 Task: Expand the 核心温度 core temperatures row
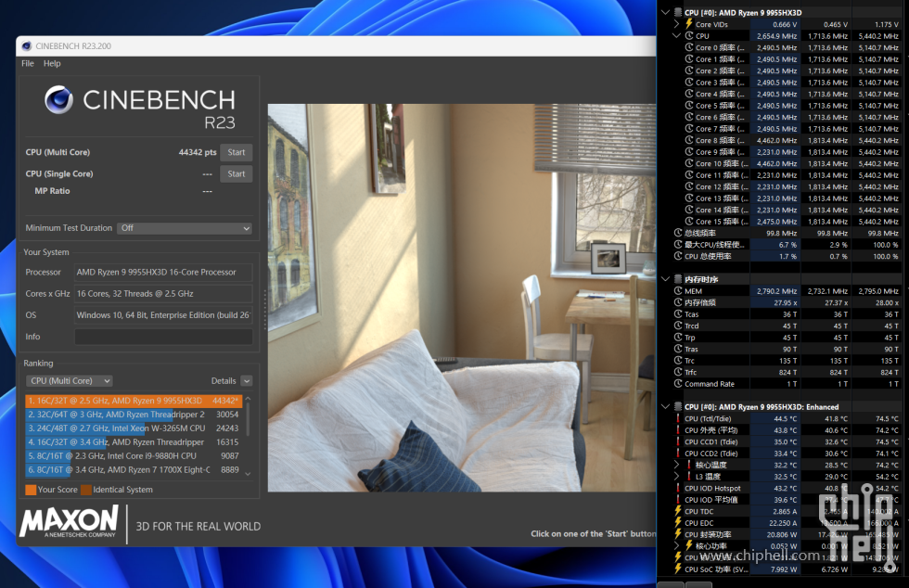pyautogui.click(x=676, y=465)
